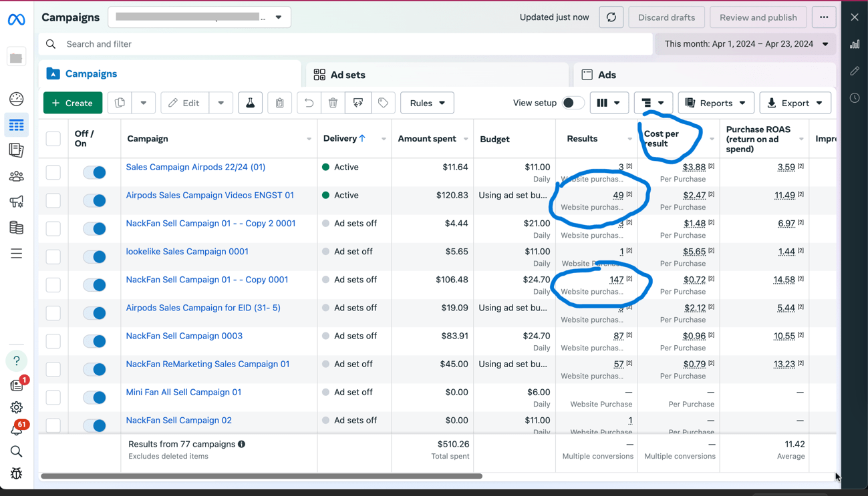Open Airpods Sales Campaign for EID link
The height and width of the screenshot is (496, 868).
[203, 308]
